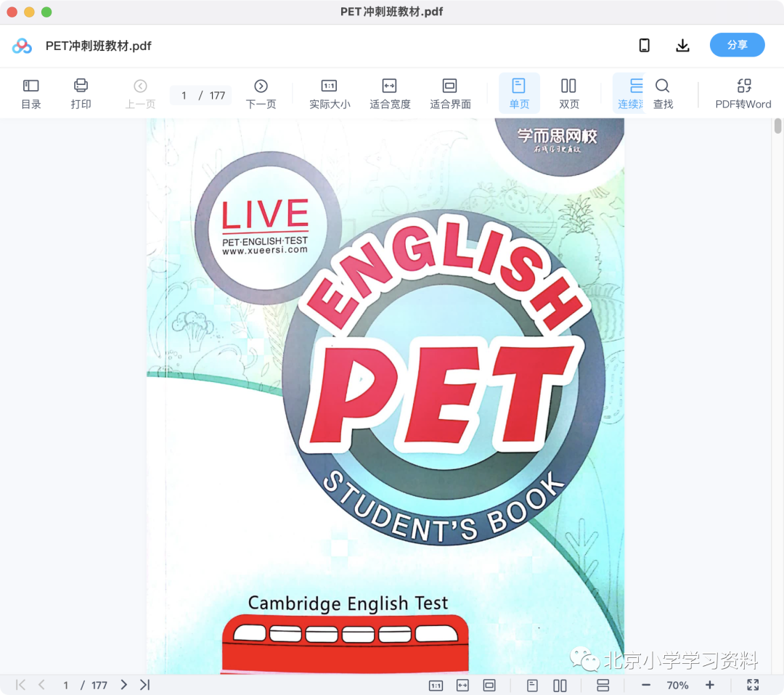Screen dimensions: 784x695
Task: Click the 70% zoom level value
Action: coord(677,685)
